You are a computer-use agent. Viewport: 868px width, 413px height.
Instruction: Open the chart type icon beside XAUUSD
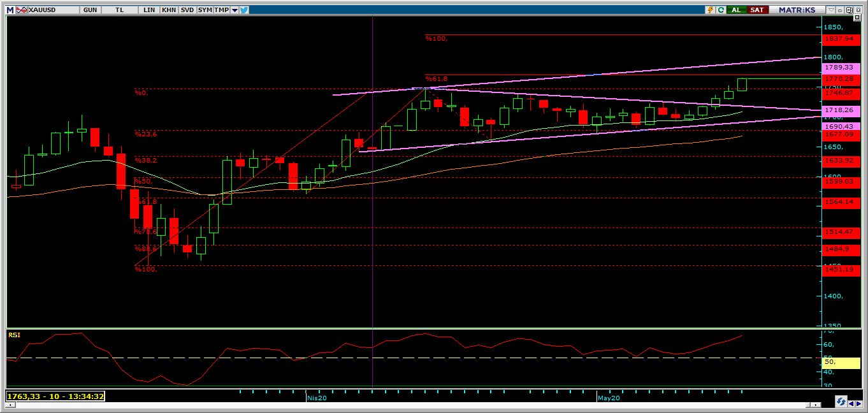coord(21,10)
